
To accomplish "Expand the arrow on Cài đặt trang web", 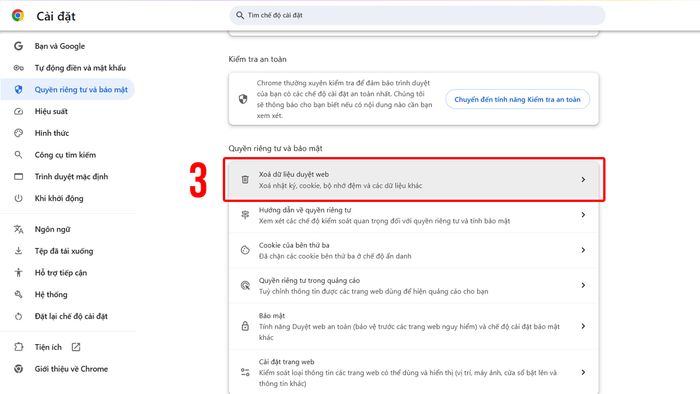I will [583, 372].
